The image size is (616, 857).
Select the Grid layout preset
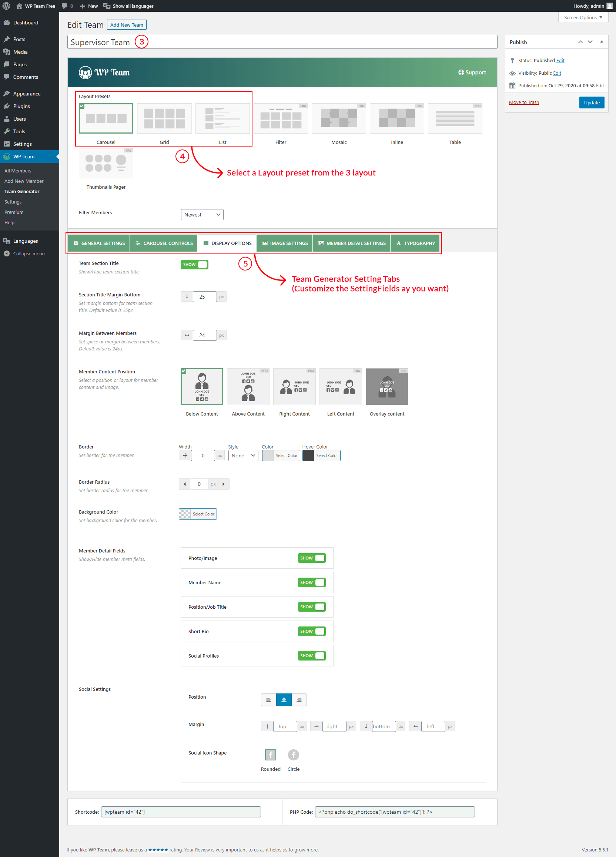coord(164,119)
